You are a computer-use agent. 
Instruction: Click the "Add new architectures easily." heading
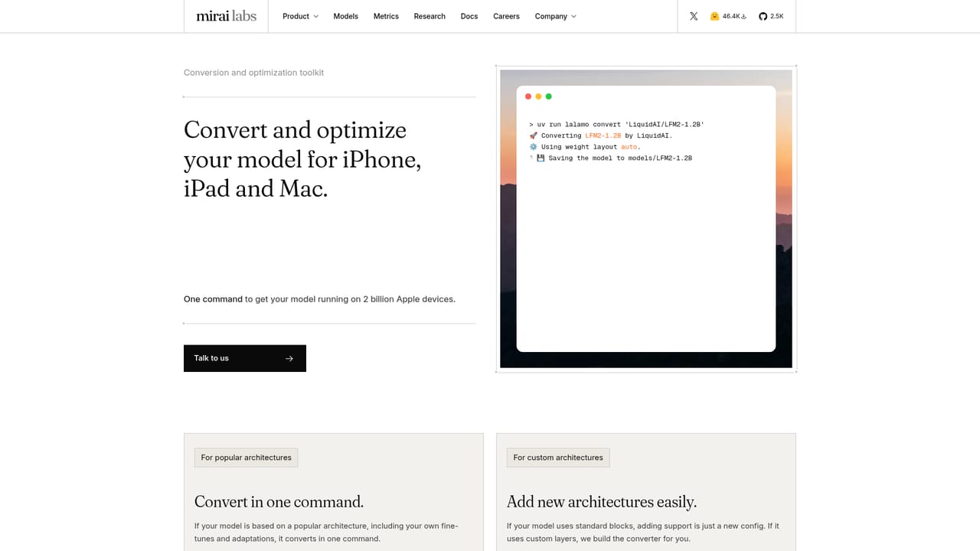pos(602,502)
